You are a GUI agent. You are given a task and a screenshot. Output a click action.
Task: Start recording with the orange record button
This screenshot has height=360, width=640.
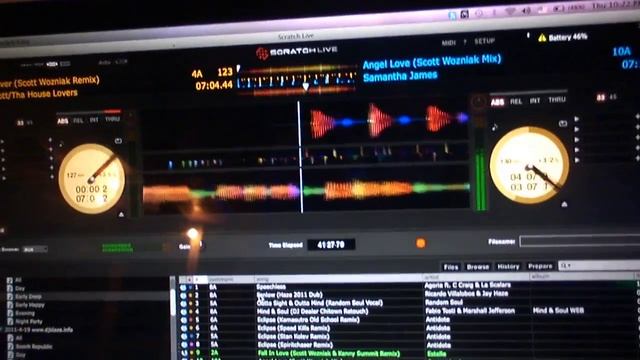420,243
